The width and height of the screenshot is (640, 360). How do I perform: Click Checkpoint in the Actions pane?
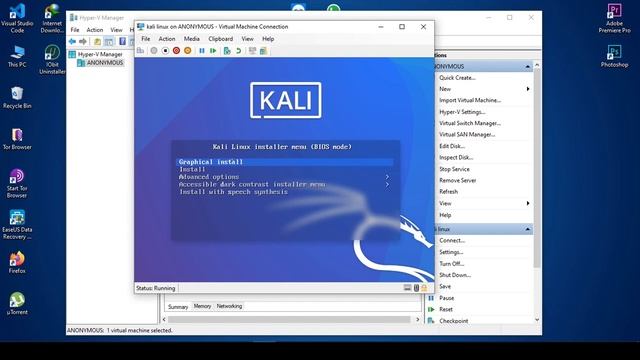point(453,321)
